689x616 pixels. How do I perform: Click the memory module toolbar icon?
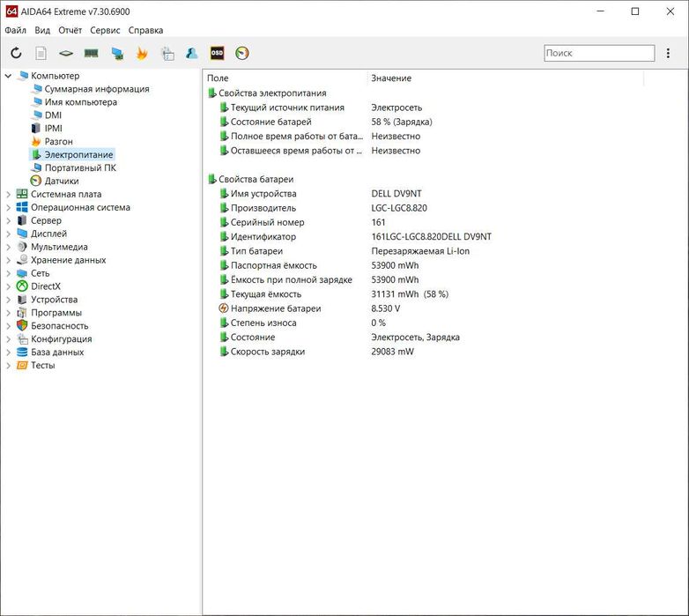[91, 53]
